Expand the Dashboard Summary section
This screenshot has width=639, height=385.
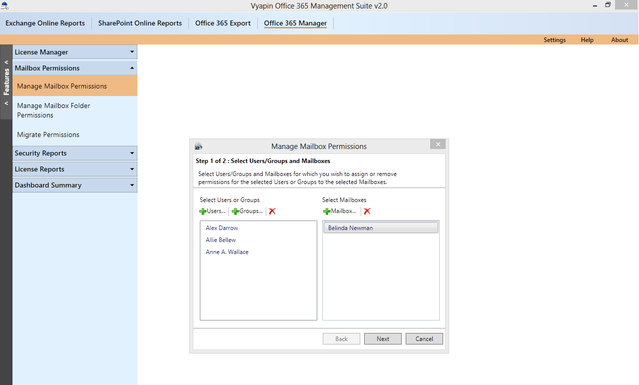pos(75,185)
